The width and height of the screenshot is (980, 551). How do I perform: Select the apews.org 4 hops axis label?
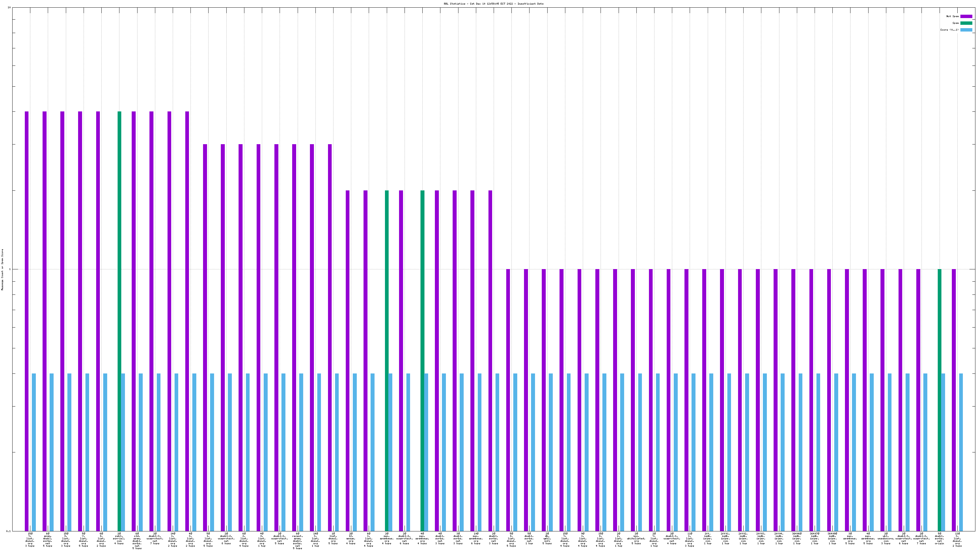(351, 538)
